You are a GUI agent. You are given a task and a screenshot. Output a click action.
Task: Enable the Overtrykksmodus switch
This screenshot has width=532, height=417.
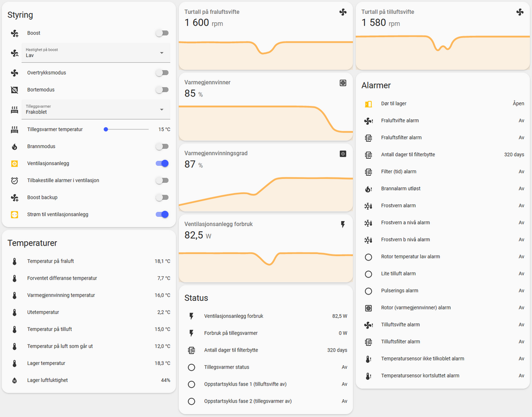tap(162, 73)
